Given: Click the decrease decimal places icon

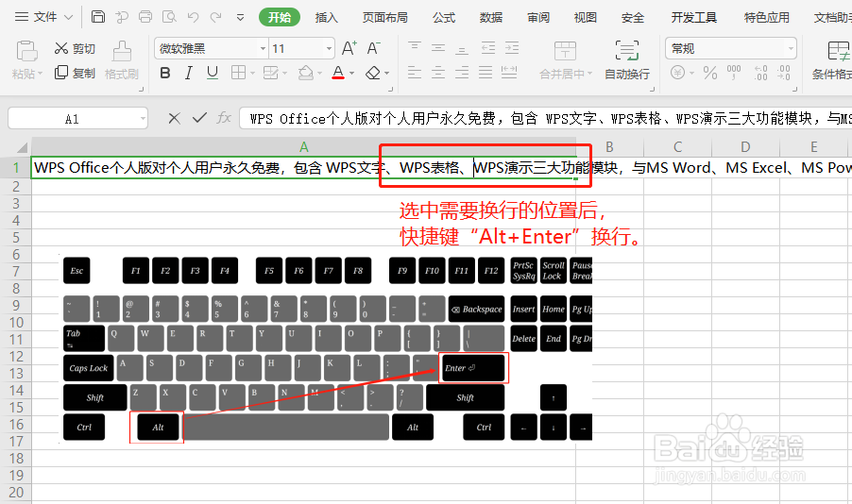Looking at the screenshot, I should coord(784,73).
